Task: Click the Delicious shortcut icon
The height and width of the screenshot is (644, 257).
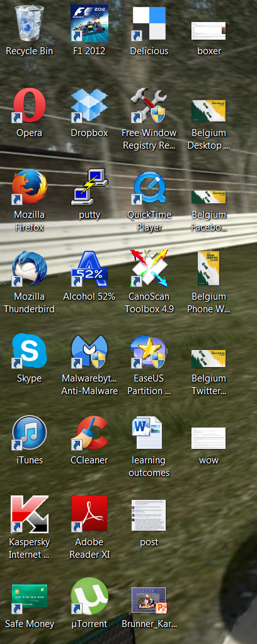Action: pyautogui.click(x=149, y=24)
